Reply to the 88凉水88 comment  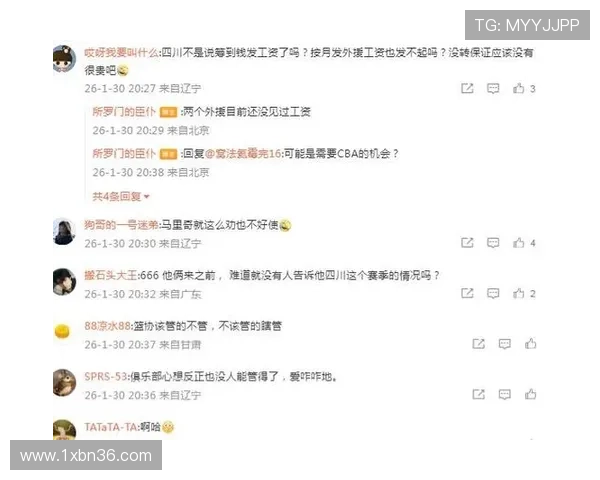coord(505,344)
